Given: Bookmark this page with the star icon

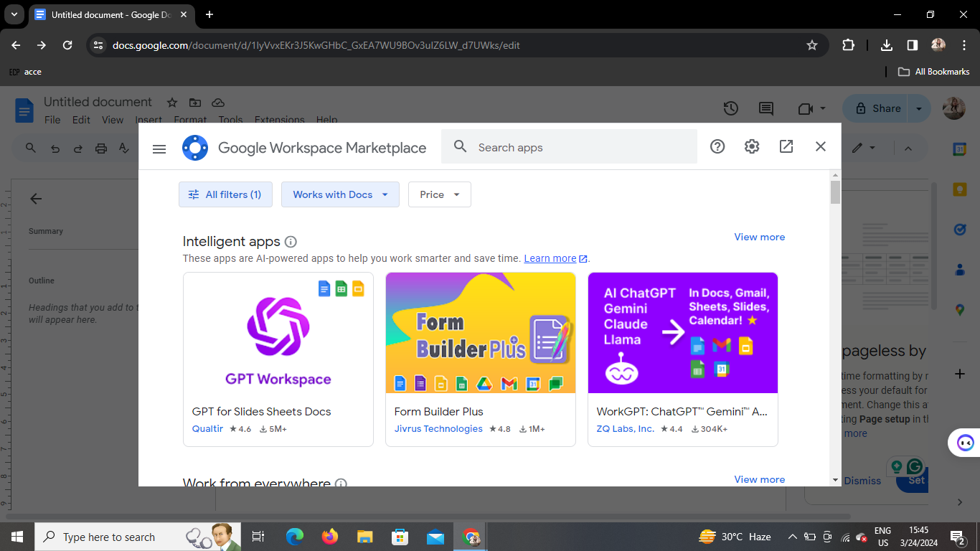Looking at the screenshot, I should tap(812, 45).
